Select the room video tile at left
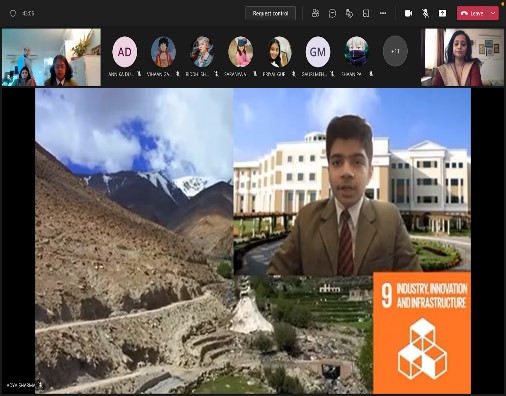Screen dimensions: 506x396 (x=51, y=57)
